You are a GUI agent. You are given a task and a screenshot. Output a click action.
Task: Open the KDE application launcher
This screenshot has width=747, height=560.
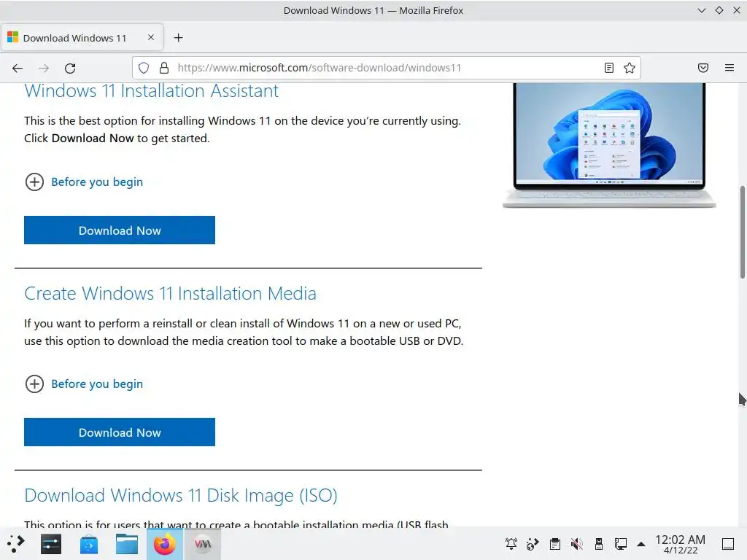[x=16, y=544]
